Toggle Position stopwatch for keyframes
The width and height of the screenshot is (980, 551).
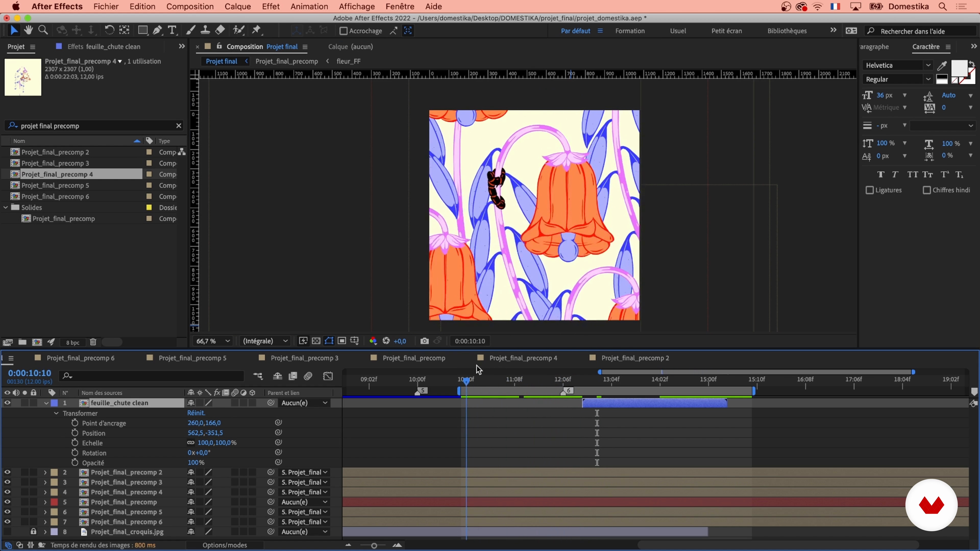coord(75,433)
